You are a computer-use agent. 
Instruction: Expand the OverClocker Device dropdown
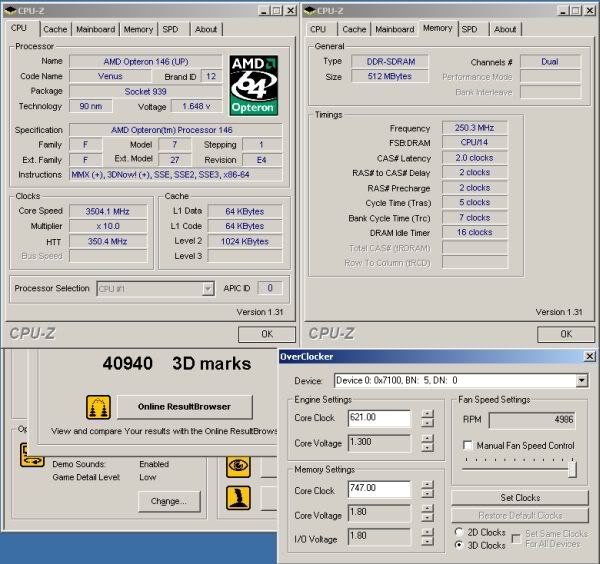pyautogui.click(x=582, y=380)
